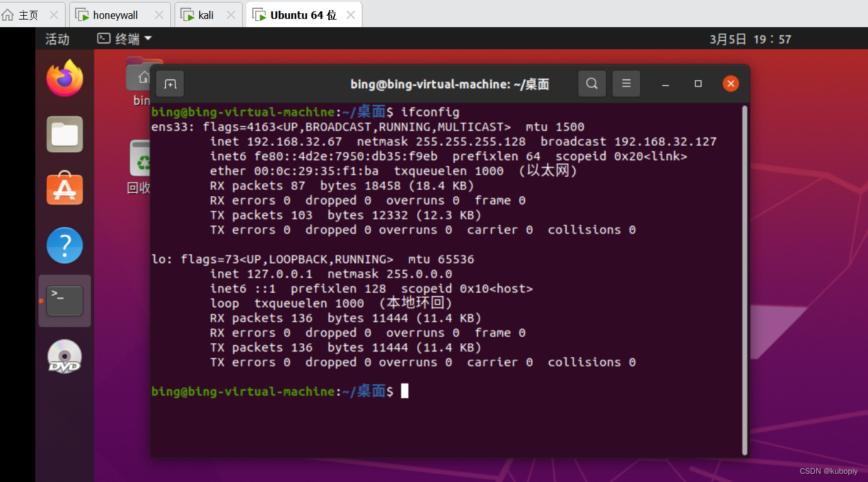Viewport: 868px width, 482px height.
Task: Maximize the terminal window
Action: click(698, 83)
